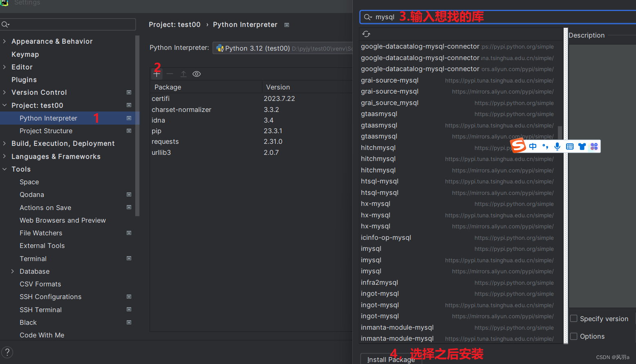The width and height of the screenshot is (636, 364).
Task: Click the plus icon to add a package
Action: pyautogui.click(x=157, y=74)
